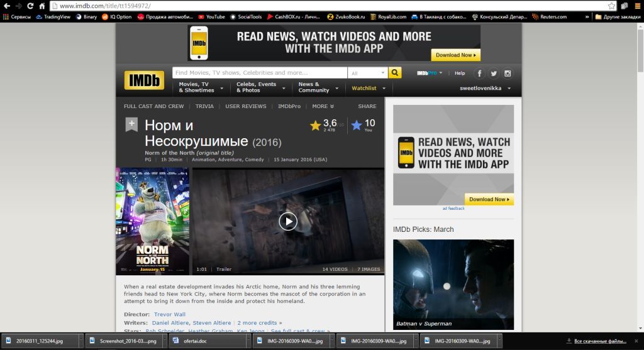Close the downloads bar
This screenshot has height=350, width=644.
point(636,341)
